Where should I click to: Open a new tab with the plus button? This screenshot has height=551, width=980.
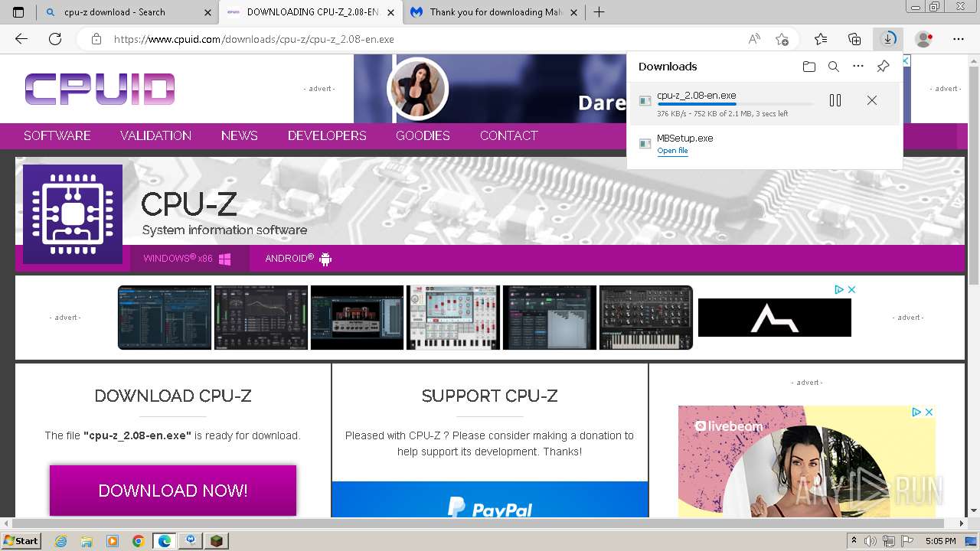599,12
